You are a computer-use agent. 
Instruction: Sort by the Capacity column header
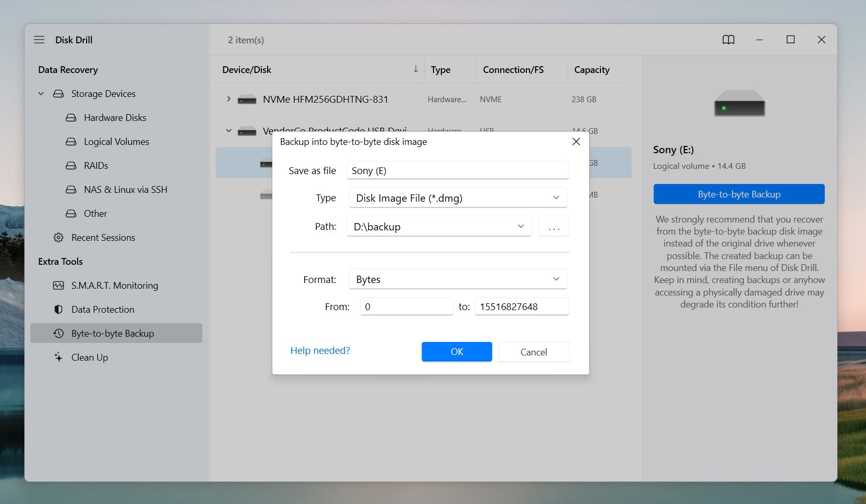[x=592, y=70]
